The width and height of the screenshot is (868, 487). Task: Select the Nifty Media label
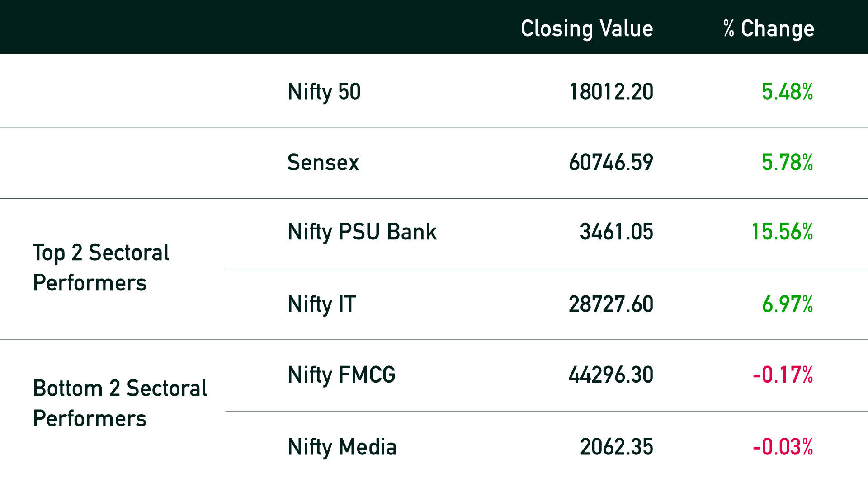pyautogui.click(x=342, y=448)
